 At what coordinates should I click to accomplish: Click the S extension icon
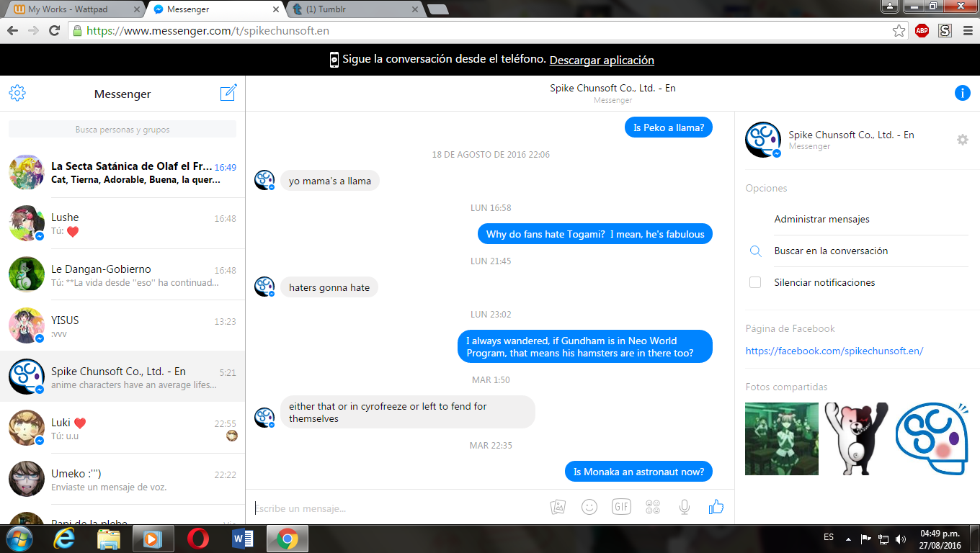[x=945, y=31]
